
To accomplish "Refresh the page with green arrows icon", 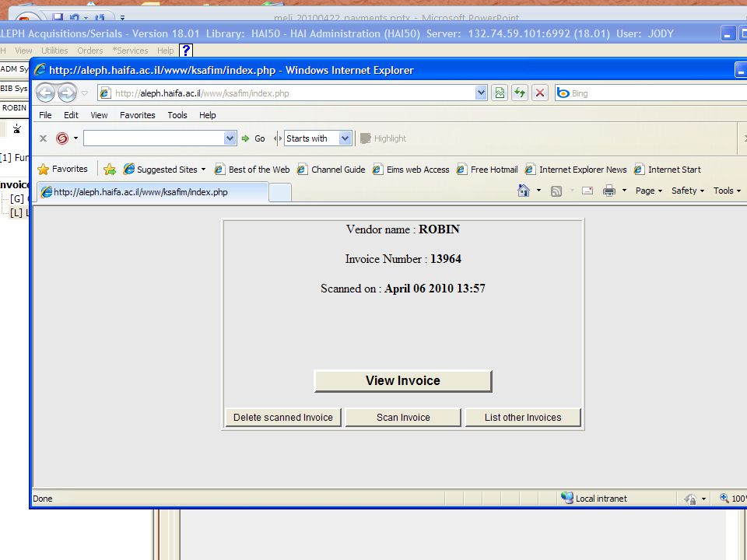I will [520, 93].
